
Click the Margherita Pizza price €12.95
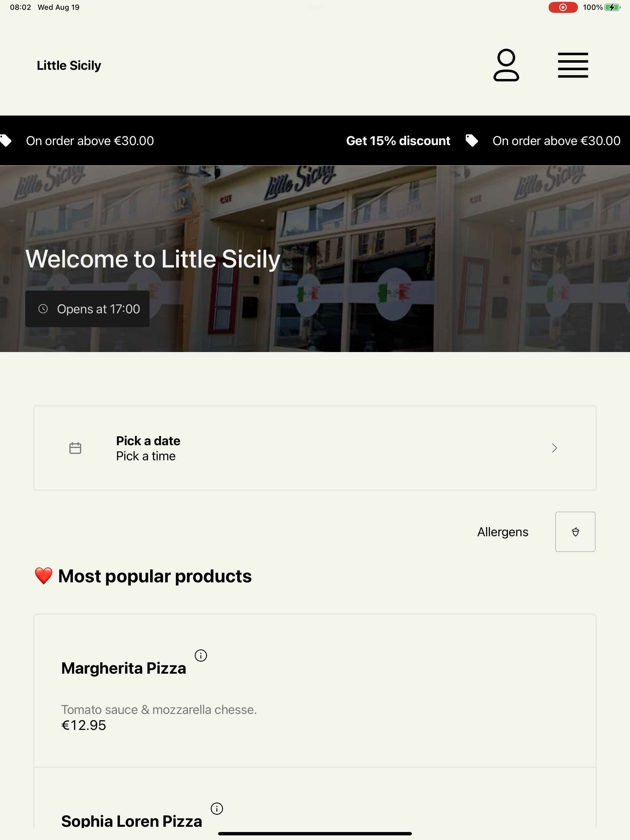pyautogui.click(x=84, y=725)
